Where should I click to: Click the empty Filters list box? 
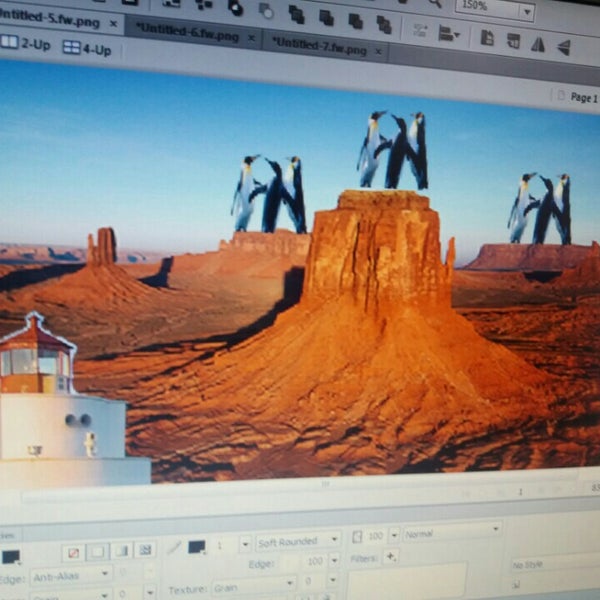(x=407, y=582)
